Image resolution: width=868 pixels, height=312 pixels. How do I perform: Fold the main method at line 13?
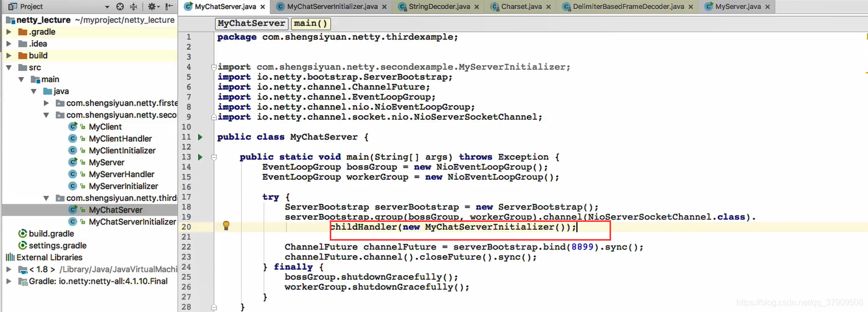coord(214,157)
